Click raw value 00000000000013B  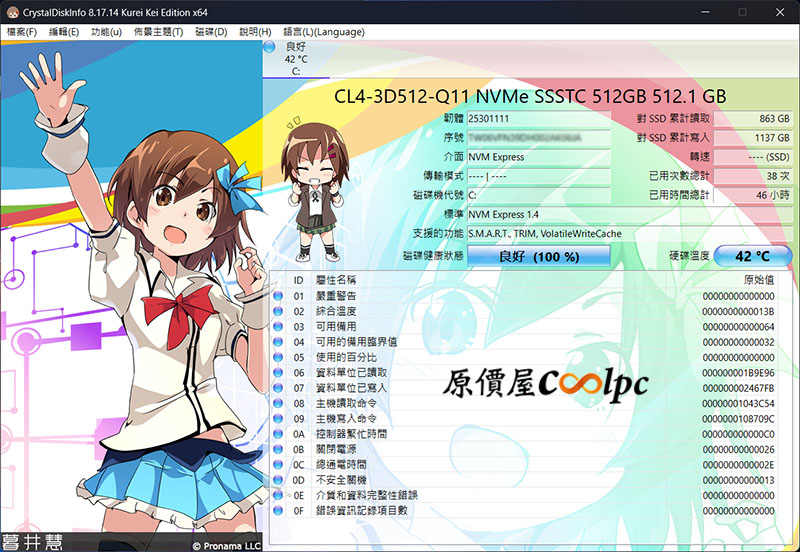coord(738,311)
